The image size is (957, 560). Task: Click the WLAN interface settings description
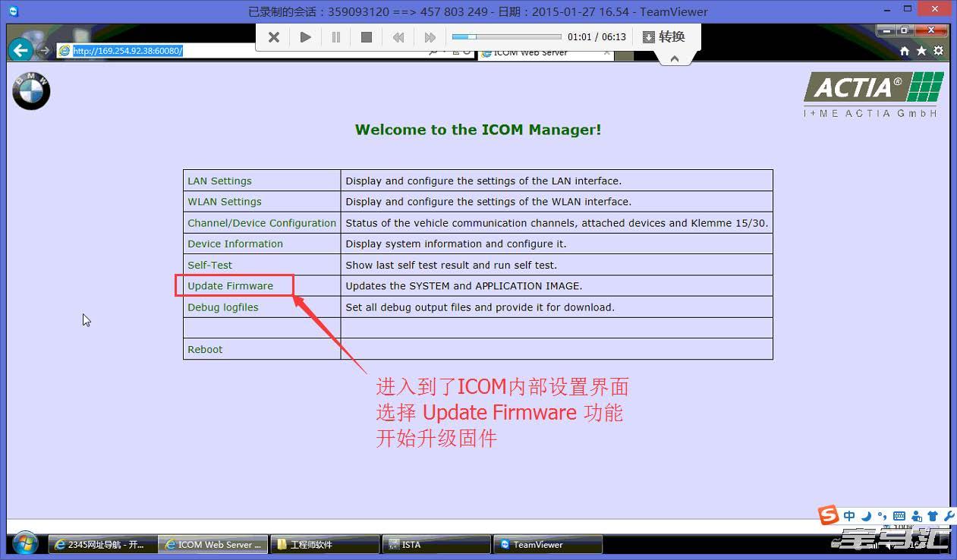[488, 202]
